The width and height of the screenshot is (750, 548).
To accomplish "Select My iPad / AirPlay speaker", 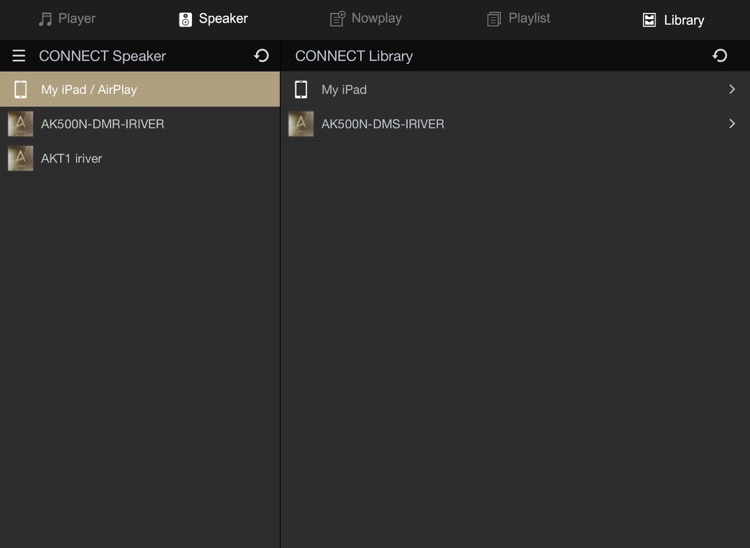I will click(x=140, y=89).
